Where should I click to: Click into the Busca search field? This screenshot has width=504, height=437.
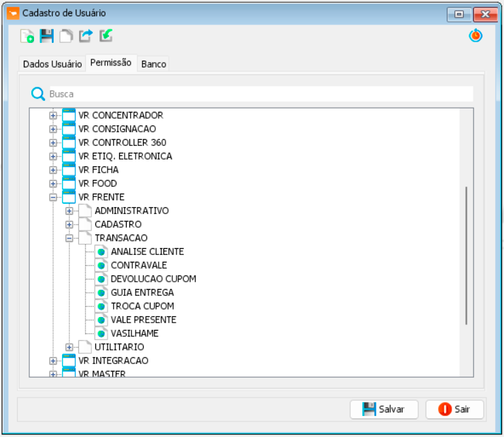click(x=259, y=94)
